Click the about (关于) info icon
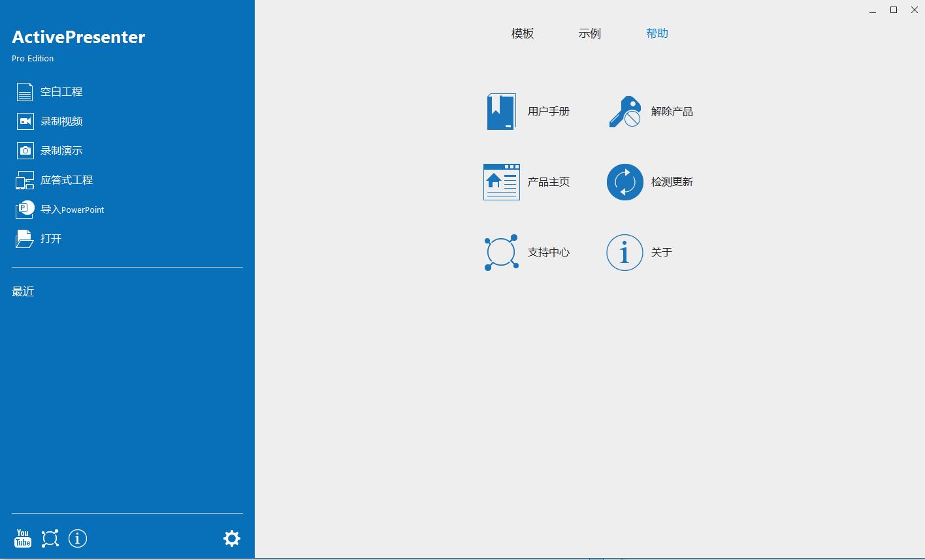 [625, 253]
